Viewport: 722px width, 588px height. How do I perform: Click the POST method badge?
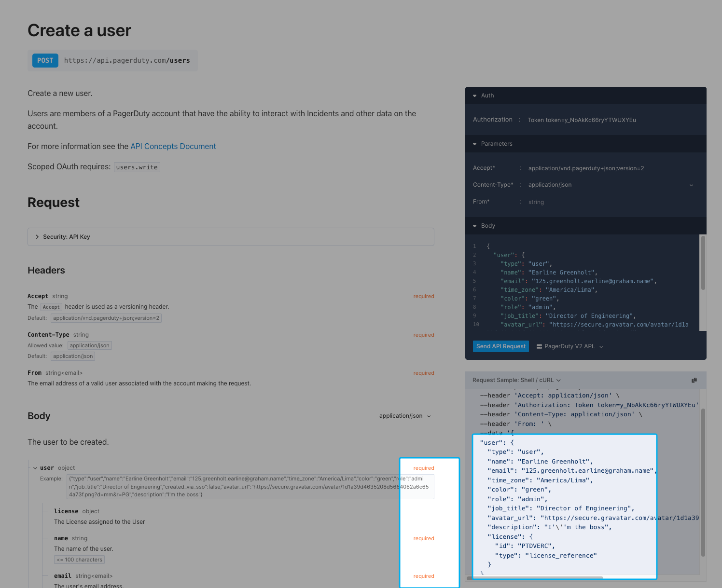pyautogui.click(x=45, y=60)
